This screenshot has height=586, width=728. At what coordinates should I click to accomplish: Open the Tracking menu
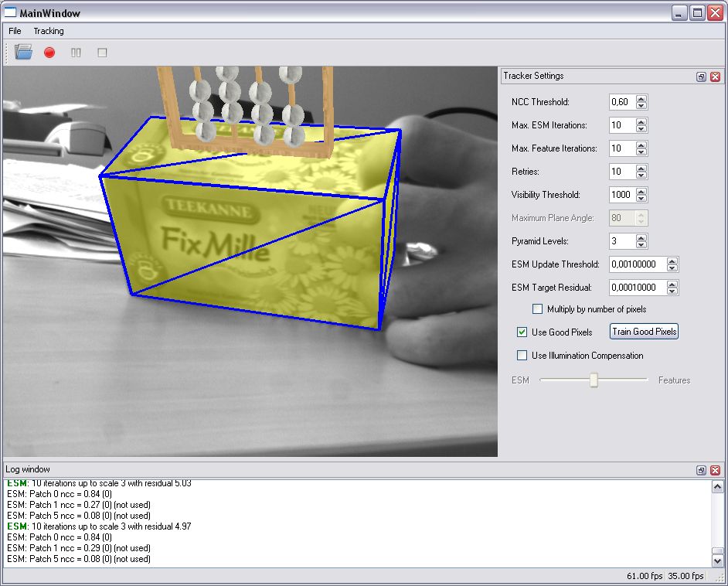pos(48,31)
